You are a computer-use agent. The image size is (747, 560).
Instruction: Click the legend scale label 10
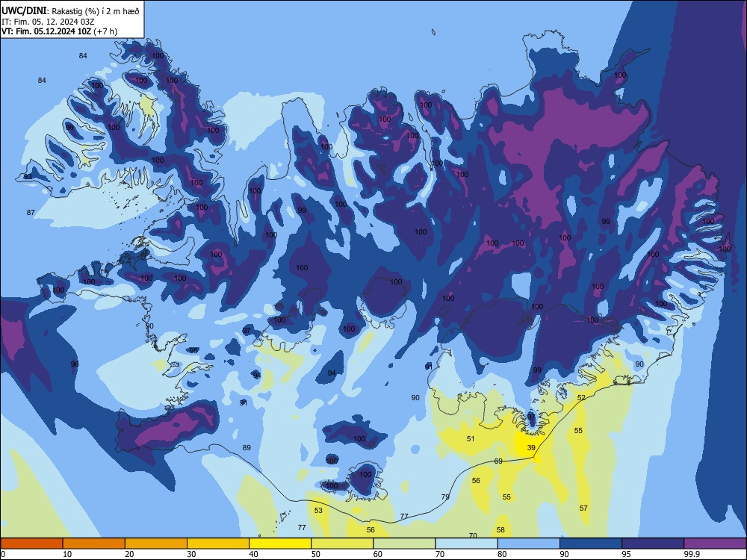[67, 554]
